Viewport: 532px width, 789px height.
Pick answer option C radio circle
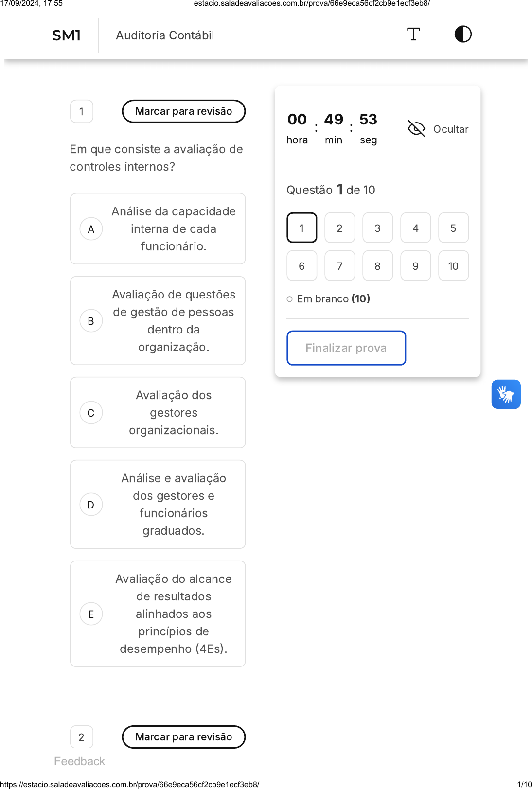coord(91,413)
